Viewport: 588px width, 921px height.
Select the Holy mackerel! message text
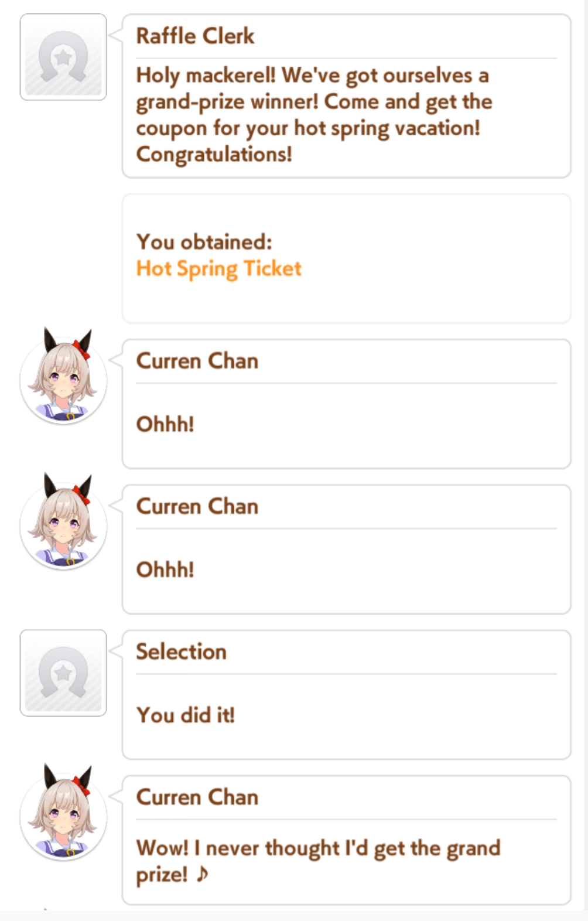coord(314,115)
